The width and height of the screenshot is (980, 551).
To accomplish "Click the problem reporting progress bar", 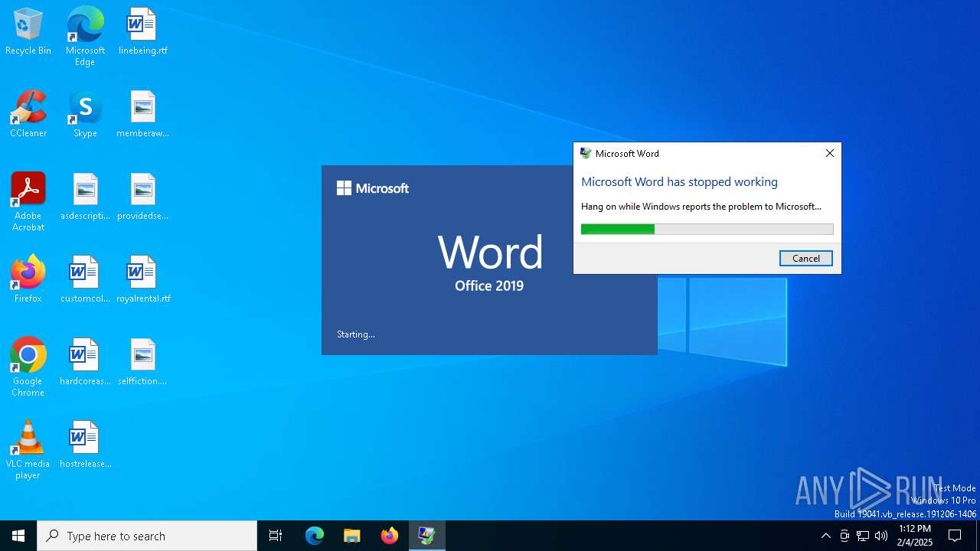I will pyautogui.click(x=707, y=229).
